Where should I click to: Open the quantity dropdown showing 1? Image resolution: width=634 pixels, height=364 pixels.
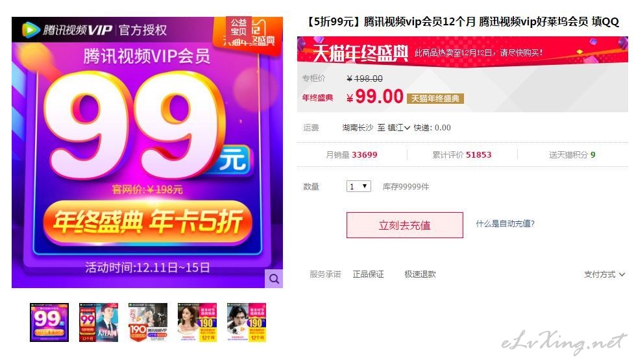(x=359, y=186)
